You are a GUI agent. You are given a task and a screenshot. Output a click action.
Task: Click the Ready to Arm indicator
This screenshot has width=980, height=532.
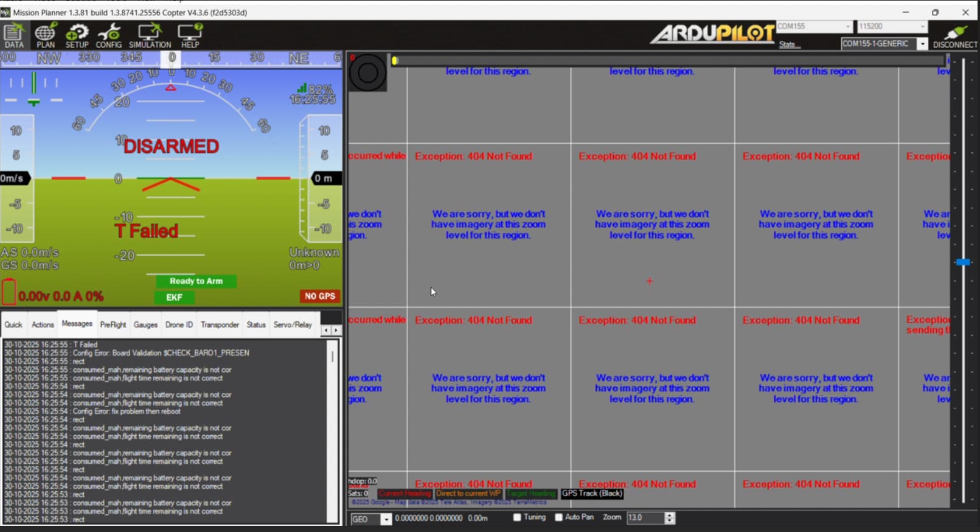click(195, 281)
